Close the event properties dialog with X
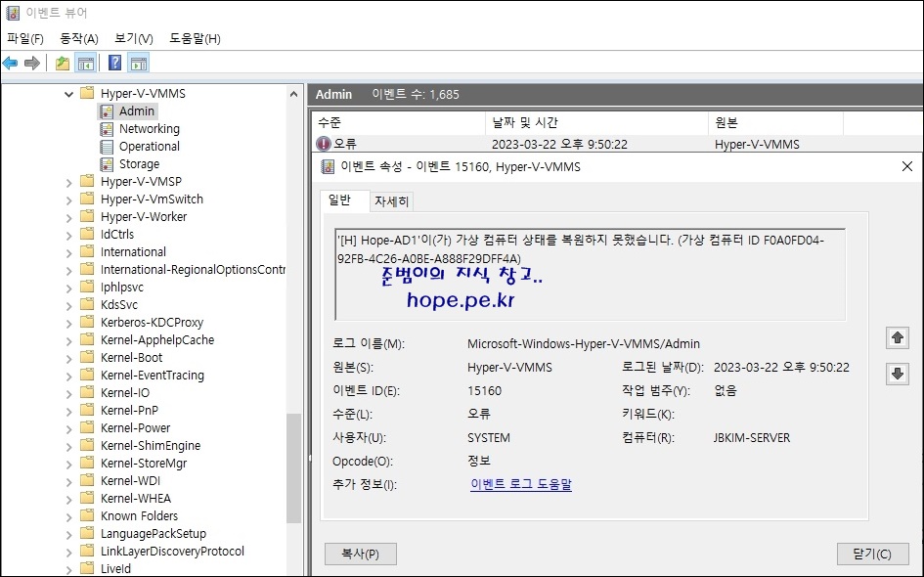The image size is (924, 577). (907, 167)
